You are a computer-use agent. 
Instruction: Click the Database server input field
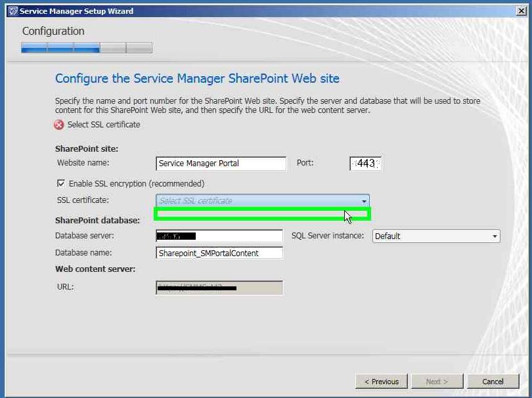219,236
